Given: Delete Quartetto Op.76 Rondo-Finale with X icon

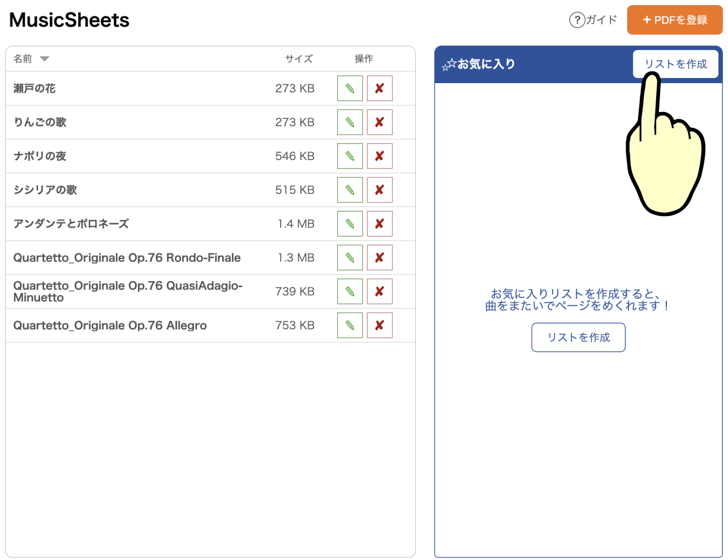Looking at the screenshot, I should click(380, 258).
